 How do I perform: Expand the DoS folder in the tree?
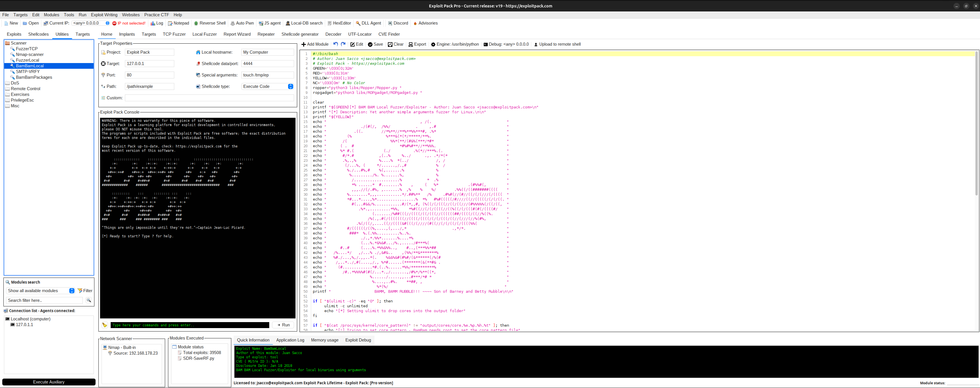pyautogui.click(x=12, y=83)
